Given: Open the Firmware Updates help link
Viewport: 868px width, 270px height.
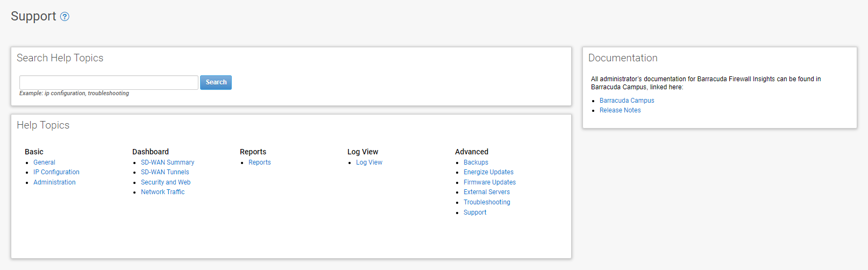Looking at the screenshot, I should click(x=489, y=182).
